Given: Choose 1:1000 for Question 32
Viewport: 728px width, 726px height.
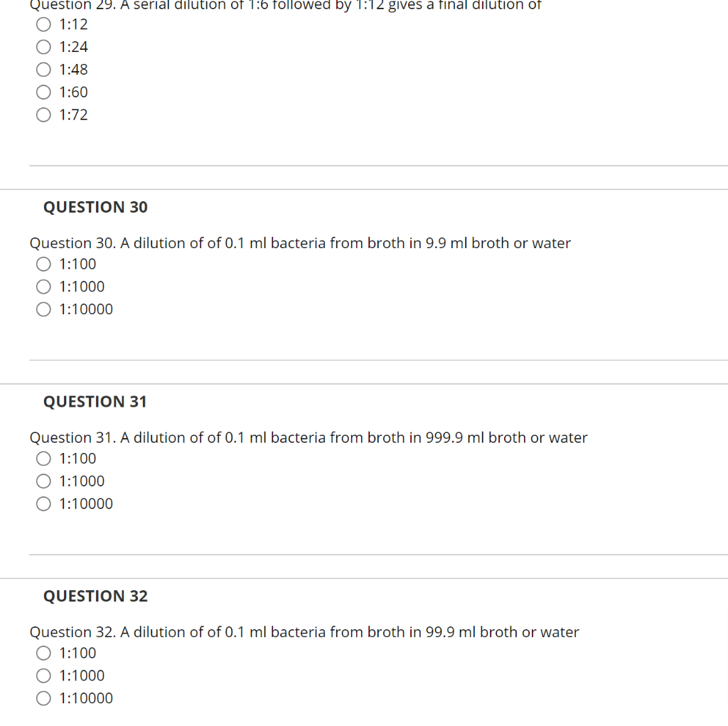Looking at the screenshot, I should click(43, 676).
